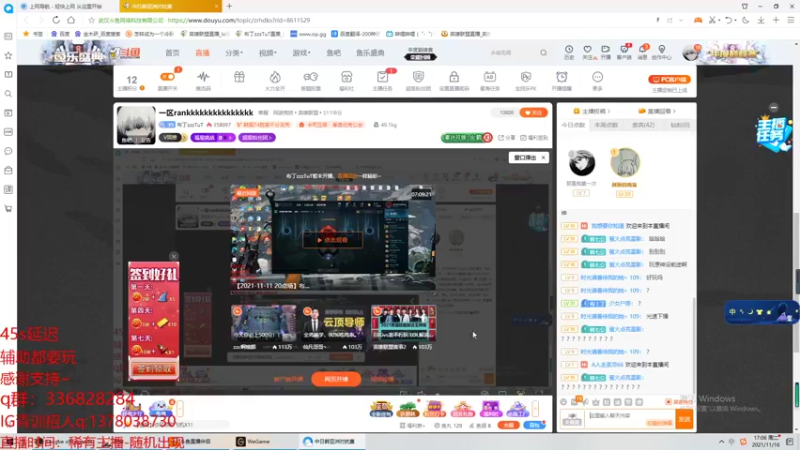Expand the 视频 navigation dropdown
Screen dimensions: 800x450
[x=267, y=53]
